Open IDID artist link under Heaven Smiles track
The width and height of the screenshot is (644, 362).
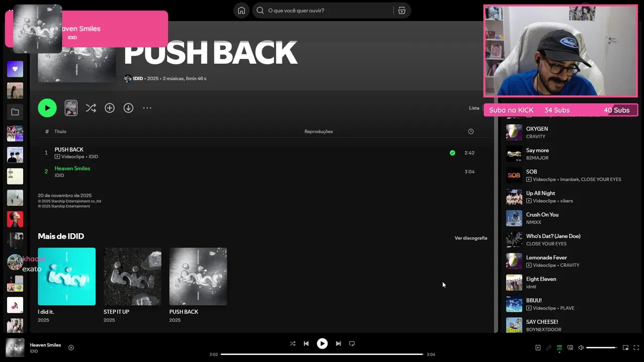(x=59, y=175)
